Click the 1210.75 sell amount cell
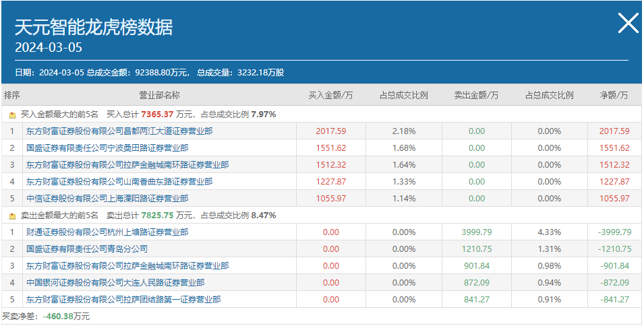This screenshot has height=328, width=644. pos(477,249)
